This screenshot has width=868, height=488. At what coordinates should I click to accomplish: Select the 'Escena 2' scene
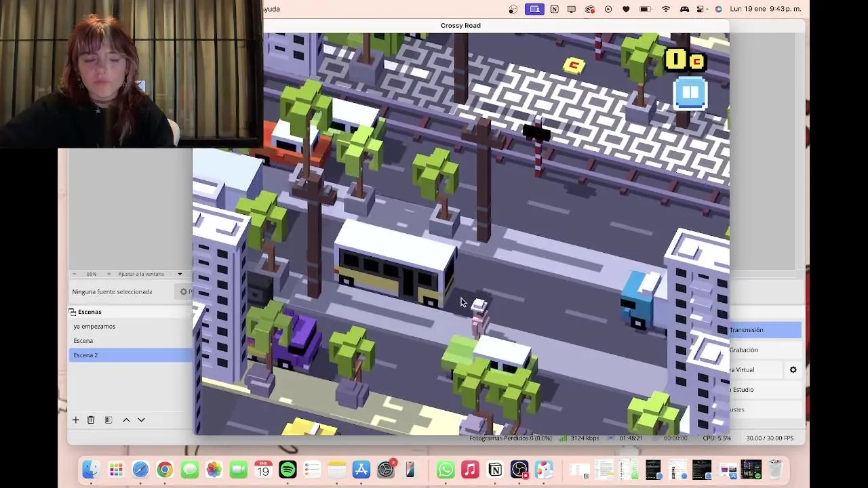(x=130, y=355)
